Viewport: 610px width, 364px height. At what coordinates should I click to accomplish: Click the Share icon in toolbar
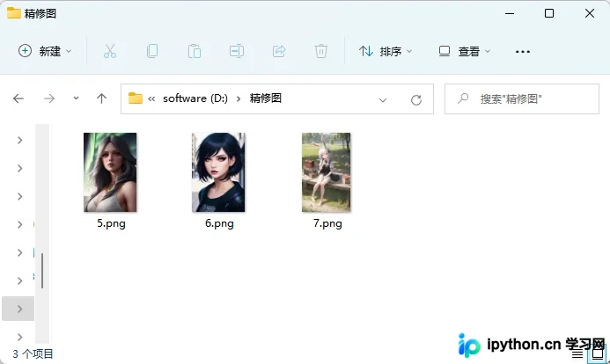point(279,51)
